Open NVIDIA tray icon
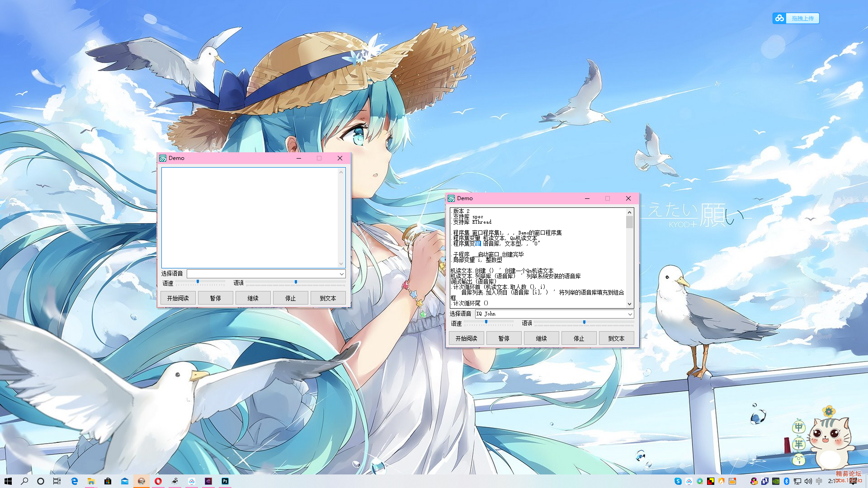Screen dimensions: 868x488 pos(776,481)
